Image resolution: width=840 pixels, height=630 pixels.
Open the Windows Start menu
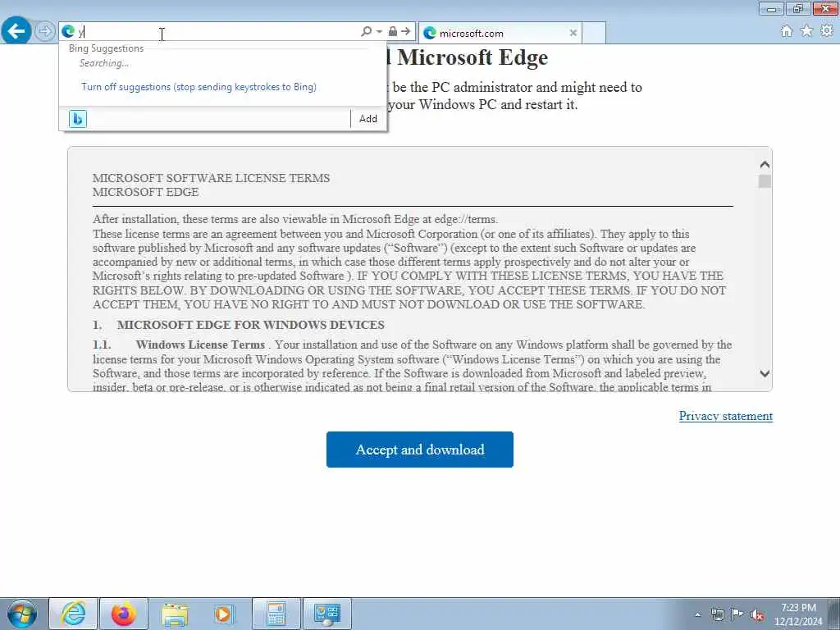pos(22,614)
